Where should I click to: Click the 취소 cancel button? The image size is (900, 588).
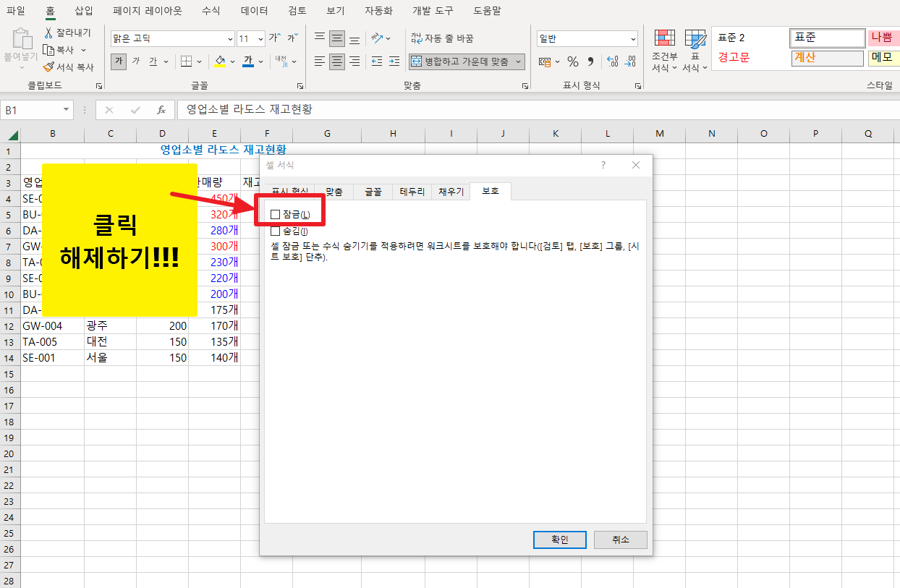(620, 539)
